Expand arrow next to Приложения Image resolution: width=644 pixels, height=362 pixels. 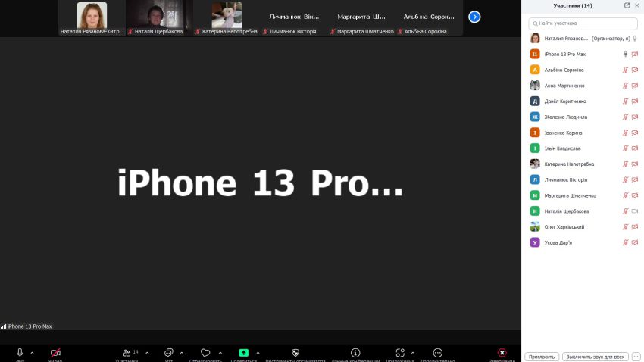(x=413, y=353)
